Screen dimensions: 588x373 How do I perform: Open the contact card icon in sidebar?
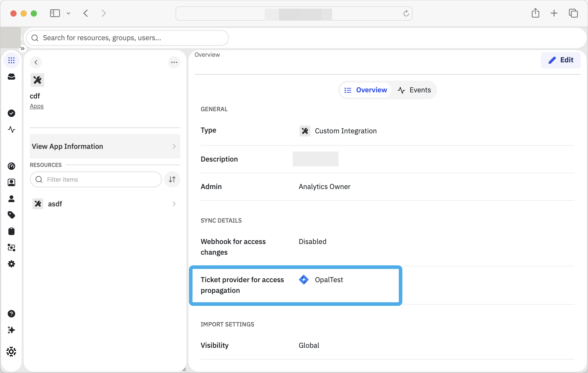(11, 182)
